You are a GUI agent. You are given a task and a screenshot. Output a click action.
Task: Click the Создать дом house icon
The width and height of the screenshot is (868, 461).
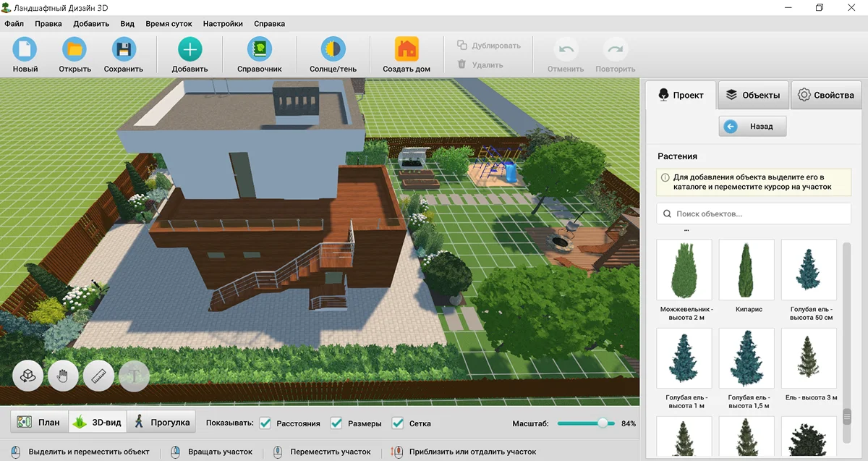tap(407, 50)
